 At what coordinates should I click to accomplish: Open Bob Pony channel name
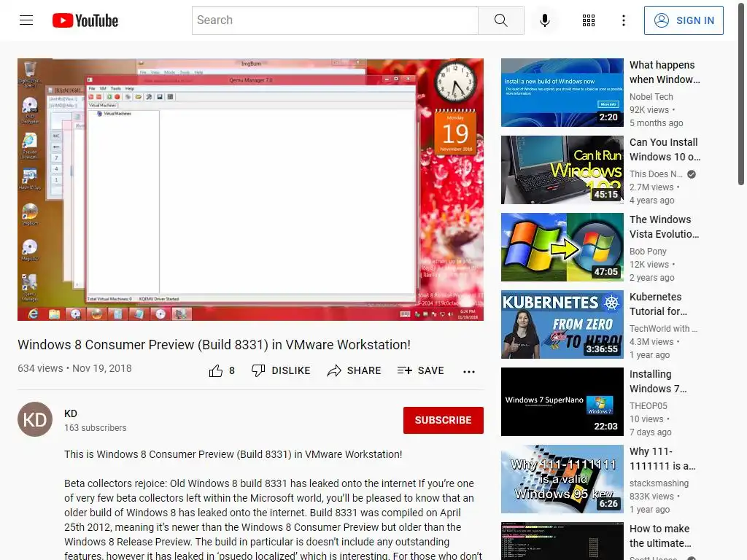pyautogui.click(x=648, y=251)
